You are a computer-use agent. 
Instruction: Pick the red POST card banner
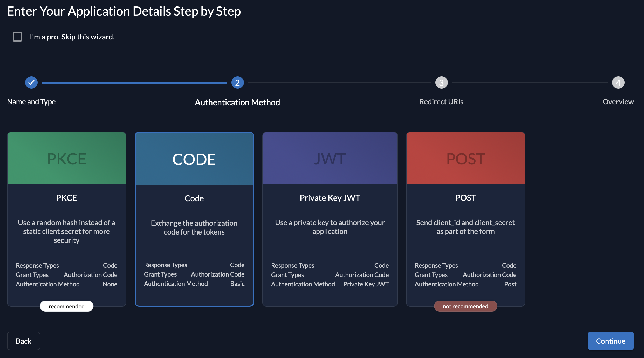[x=465, y=159]
